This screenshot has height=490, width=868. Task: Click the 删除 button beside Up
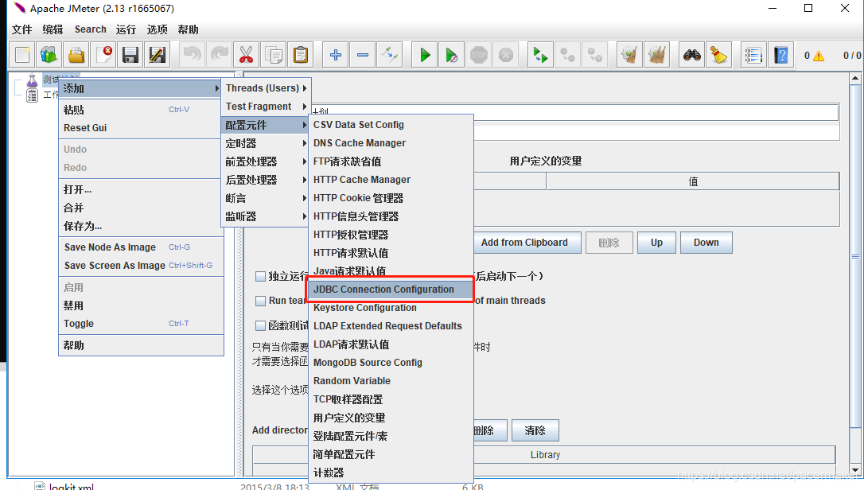pos(609,243)
